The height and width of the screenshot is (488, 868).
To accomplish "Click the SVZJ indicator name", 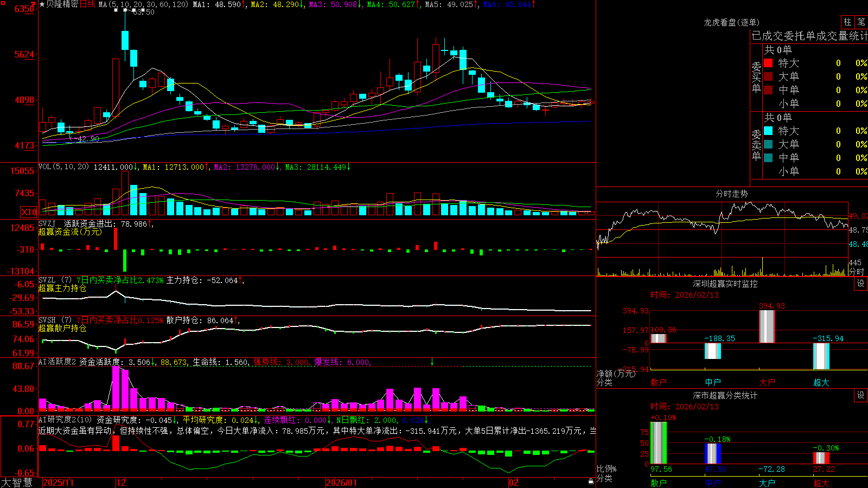I will pyautogui.click(x=47, y=224).
